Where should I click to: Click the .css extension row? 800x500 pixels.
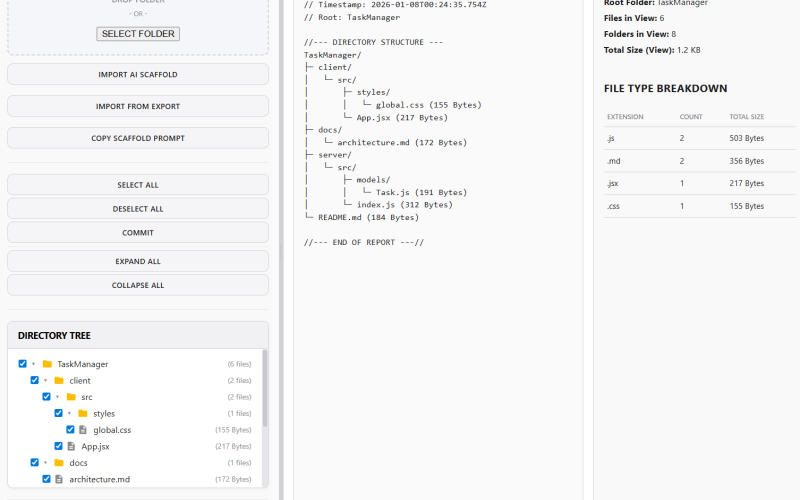(699, 206)
